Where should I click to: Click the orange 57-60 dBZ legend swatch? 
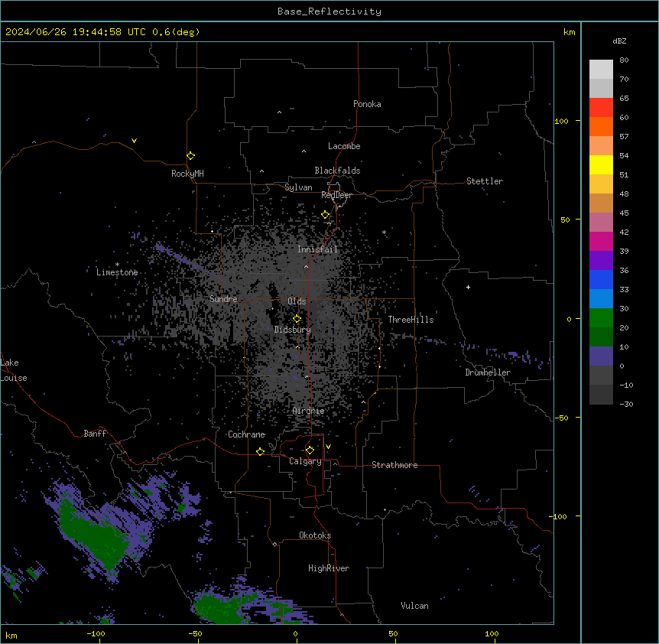601,126
